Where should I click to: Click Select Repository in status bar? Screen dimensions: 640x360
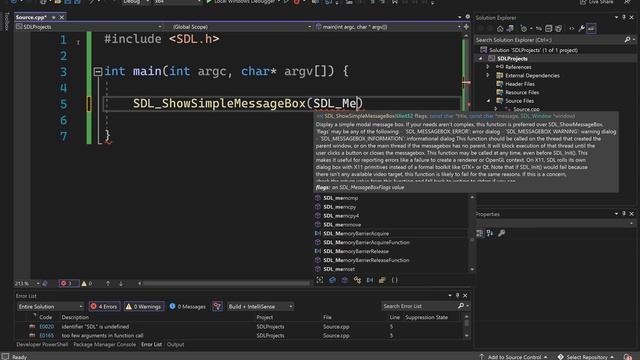[x=586, y=357]
